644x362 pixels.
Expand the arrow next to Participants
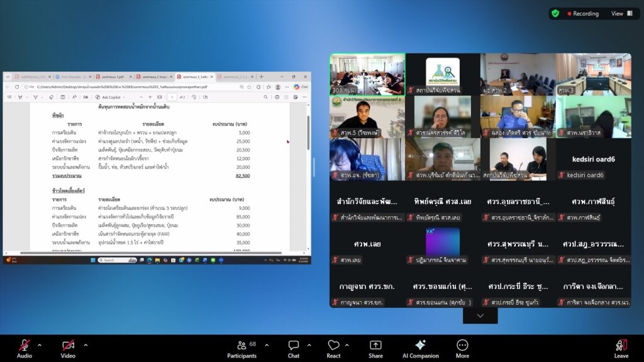coord(267,345)
